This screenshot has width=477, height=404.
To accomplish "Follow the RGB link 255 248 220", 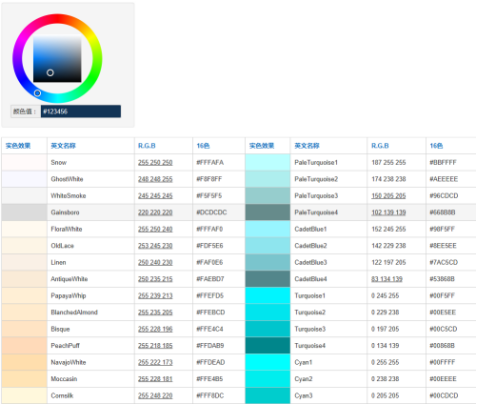I will [155, 396].
